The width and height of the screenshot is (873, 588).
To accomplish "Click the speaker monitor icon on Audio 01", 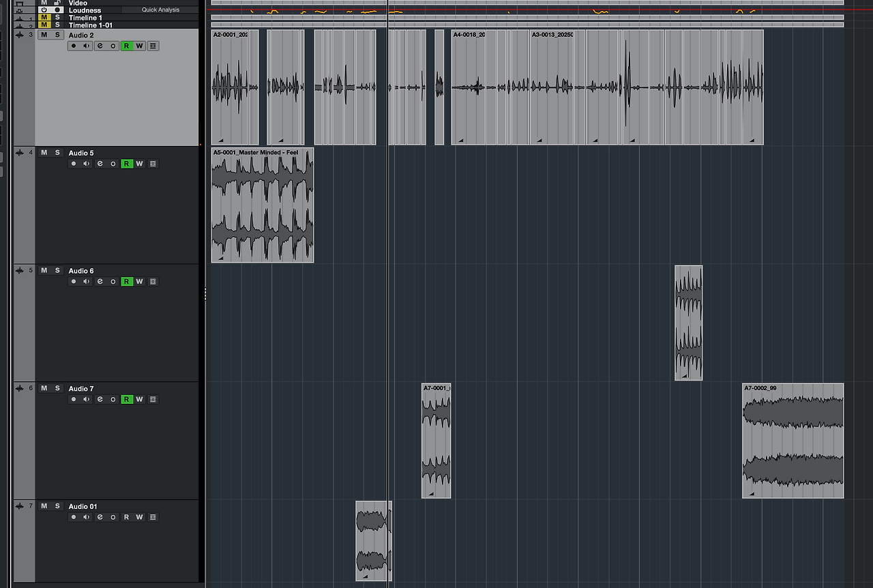I will click(x=86, y=517).
